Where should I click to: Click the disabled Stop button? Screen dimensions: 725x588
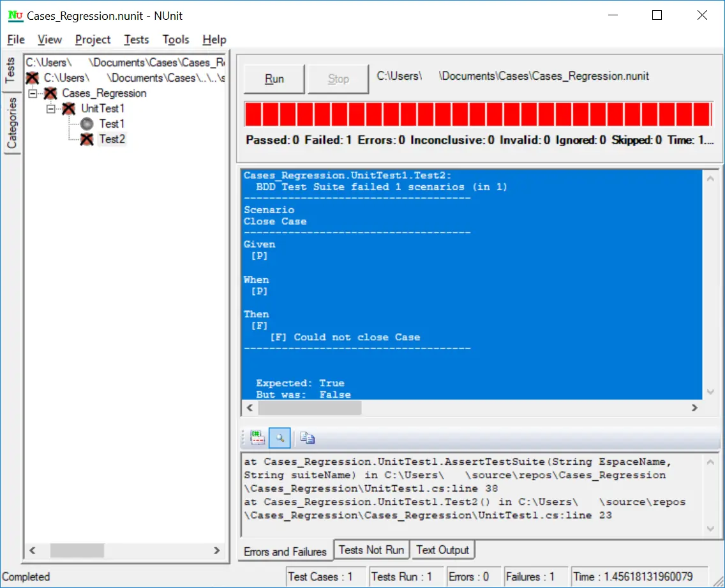point(338,79)
